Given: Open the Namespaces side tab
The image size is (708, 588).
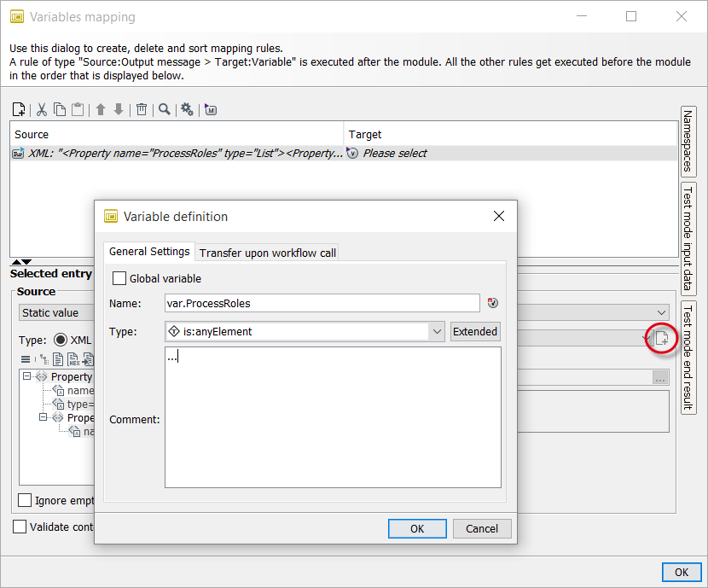Looking at the screenshot, I should 688,142.
